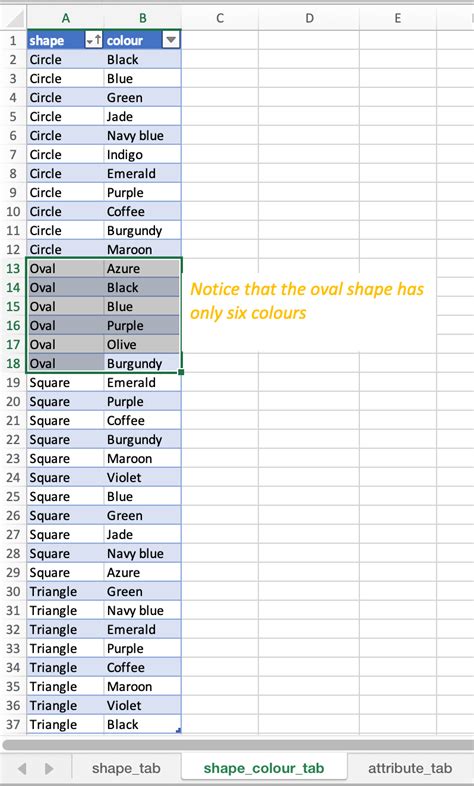Screen dimensions: 474x786
Task: Select row 37 header
Action: pyautogui.click(x=13, y=724)
